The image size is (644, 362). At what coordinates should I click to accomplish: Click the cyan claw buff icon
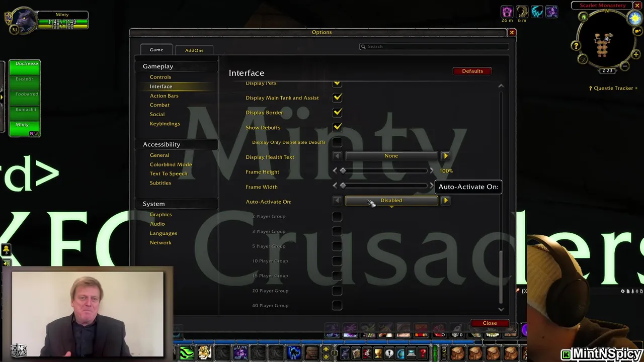point(537,12)
